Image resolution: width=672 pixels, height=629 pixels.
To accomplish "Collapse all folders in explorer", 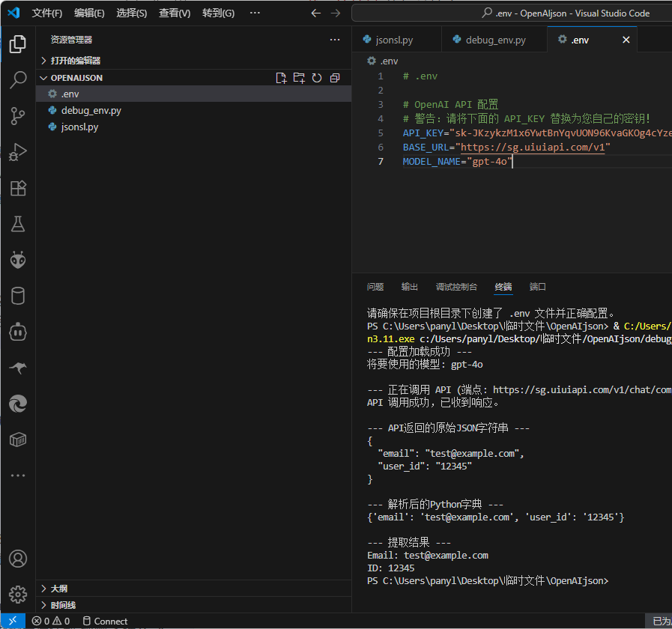I will click(335, 78).
